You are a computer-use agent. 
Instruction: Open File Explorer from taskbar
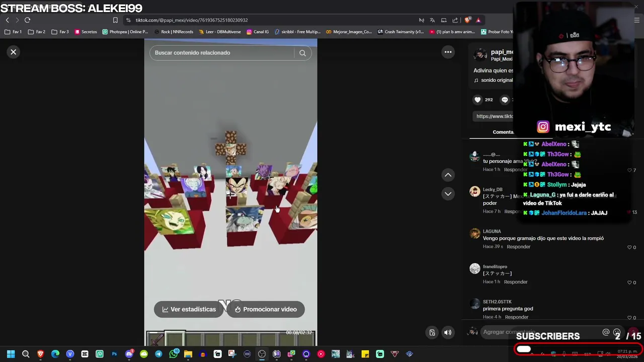tap(188, 354)
